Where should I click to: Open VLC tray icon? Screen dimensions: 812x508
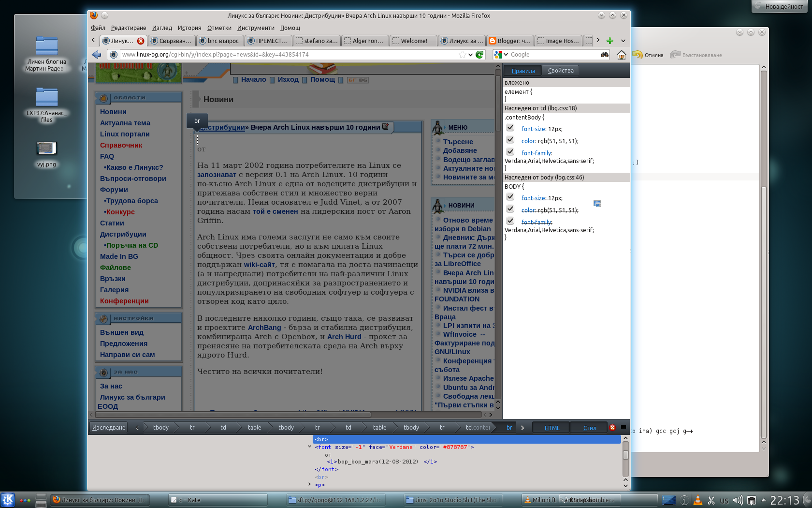(697, 500)
